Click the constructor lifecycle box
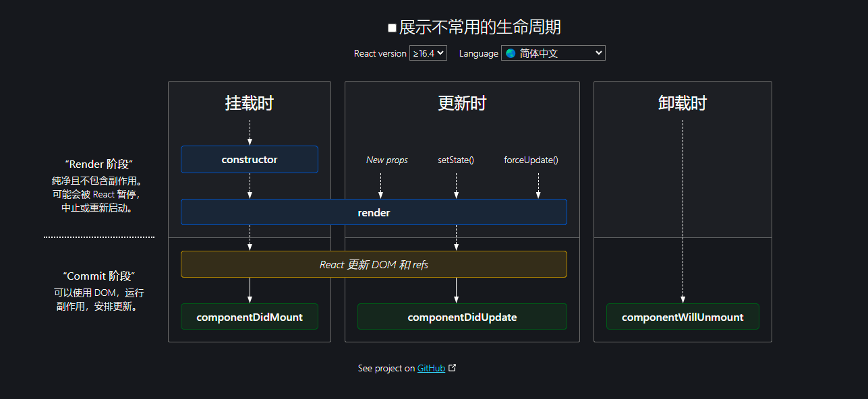The height and width of the screenshot is (399, 868). point(250,160)
